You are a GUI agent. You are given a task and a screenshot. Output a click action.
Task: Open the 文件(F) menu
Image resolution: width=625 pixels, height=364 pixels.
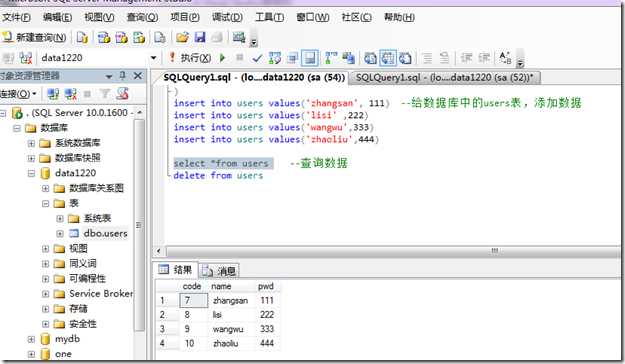coord(16,17)
